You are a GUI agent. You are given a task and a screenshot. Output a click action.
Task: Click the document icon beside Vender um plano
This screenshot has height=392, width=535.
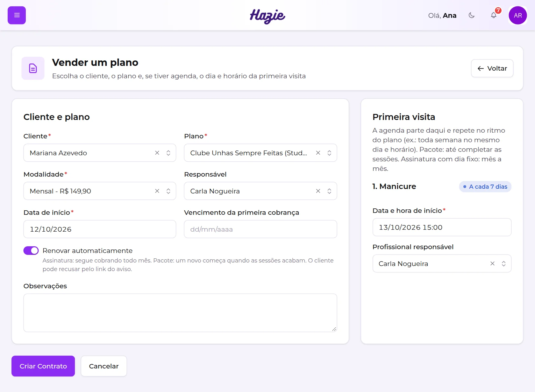coord(33,68)
